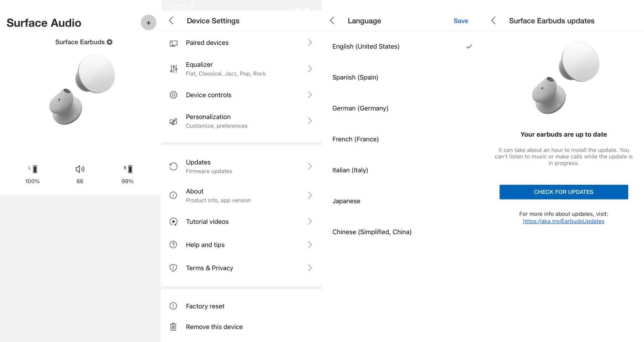
Task: Click the Factory reset warning icon
Action: tap(173, 306)
